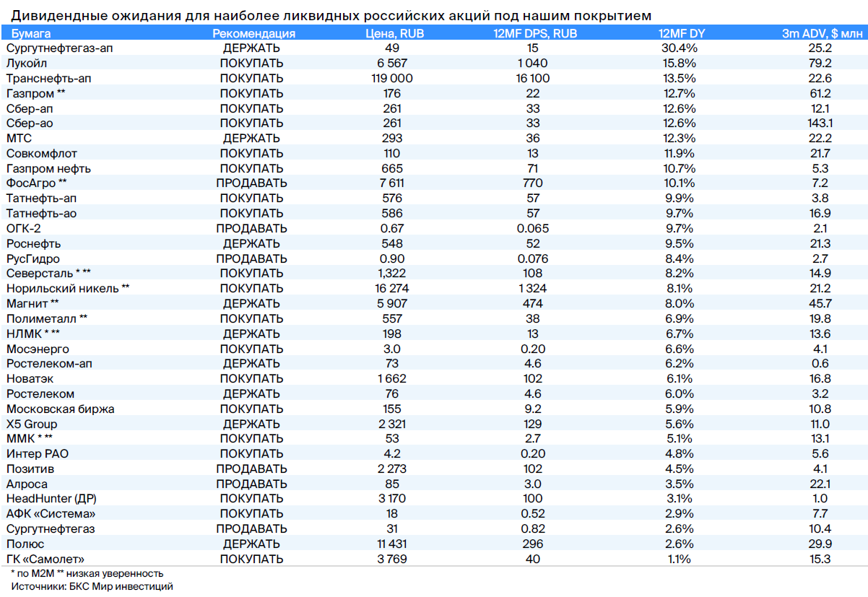Image resolution: width=868 pixels, height=597 pixels.
Task: Click Магнит's 45.7 ADV value
Action: coord(820,304)
